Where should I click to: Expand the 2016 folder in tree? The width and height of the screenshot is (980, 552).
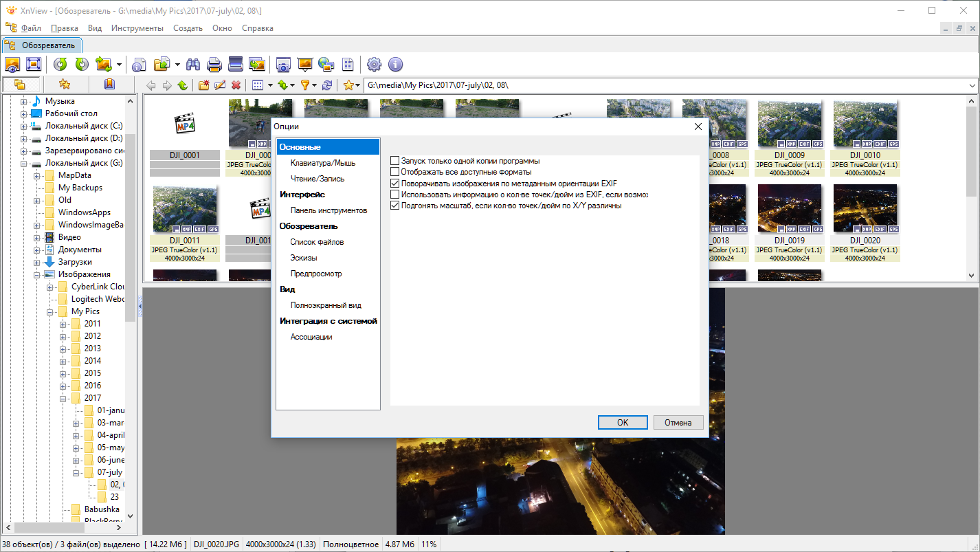pos(63,386)
